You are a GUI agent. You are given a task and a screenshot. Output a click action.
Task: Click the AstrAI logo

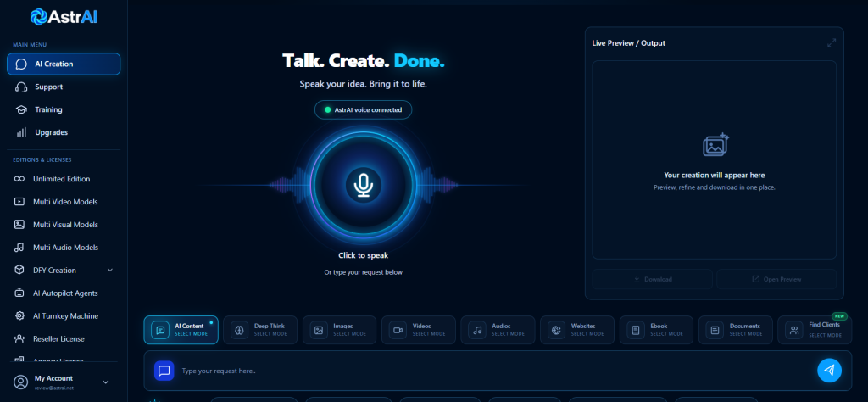click(64, 17)
